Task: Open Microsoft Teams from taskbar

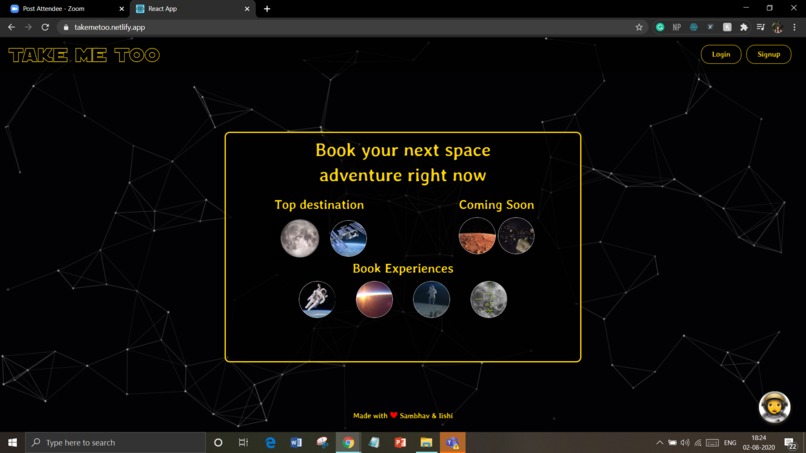Action: point(452,442)
